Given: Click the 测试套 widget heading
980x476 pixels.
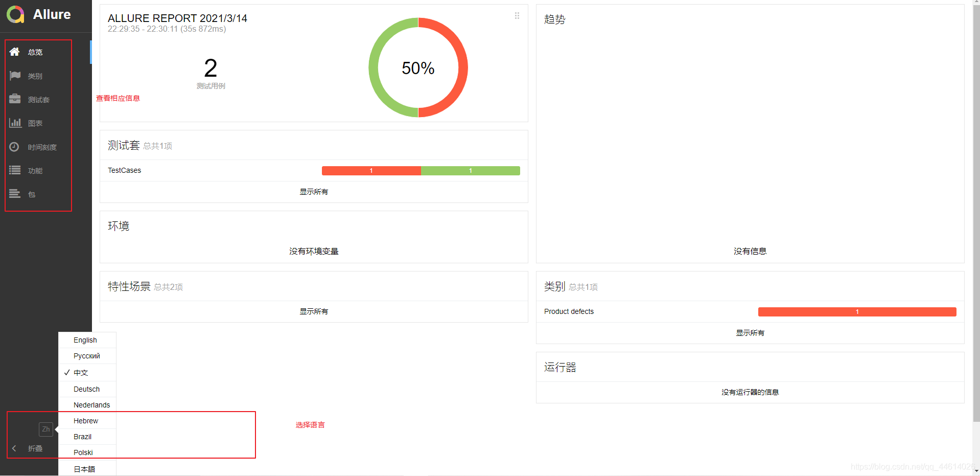Looking at the screenshot, I should tap(124, 145).
